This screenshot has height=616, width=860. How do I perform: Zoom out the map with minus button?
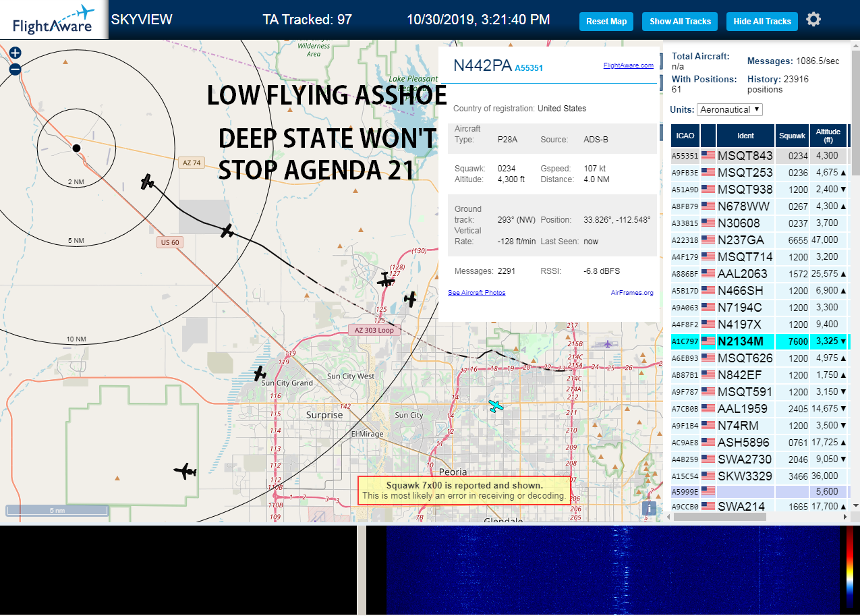click(16, 69)
